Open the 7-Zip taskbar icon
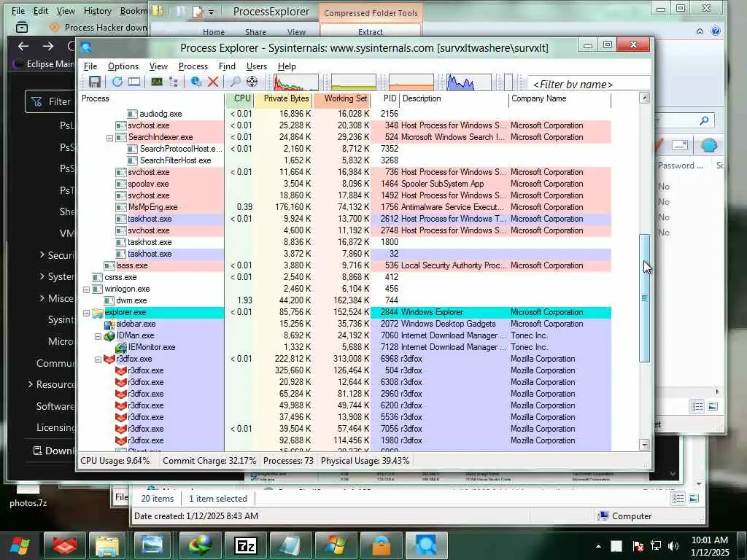 [x=246, y=545]
